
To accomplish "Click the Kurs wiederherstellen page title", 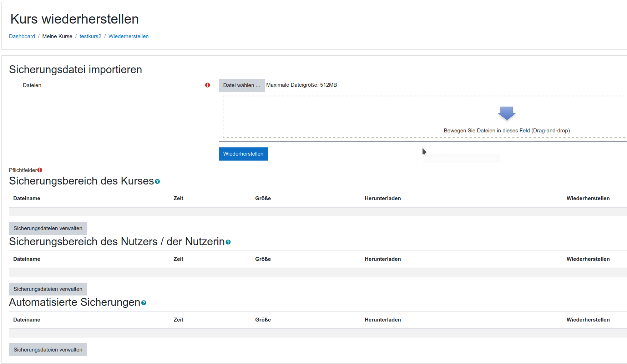I will point(75,19).
